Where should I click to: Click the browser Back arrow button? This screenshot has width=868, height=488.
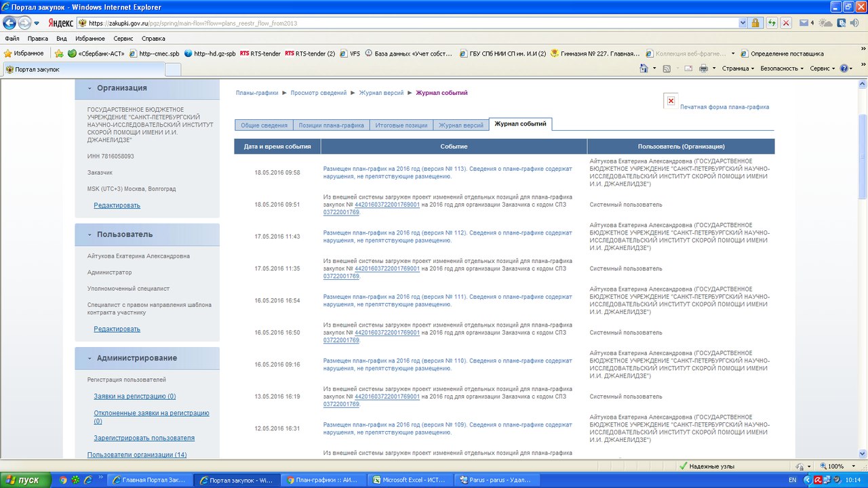pos(9,23)
